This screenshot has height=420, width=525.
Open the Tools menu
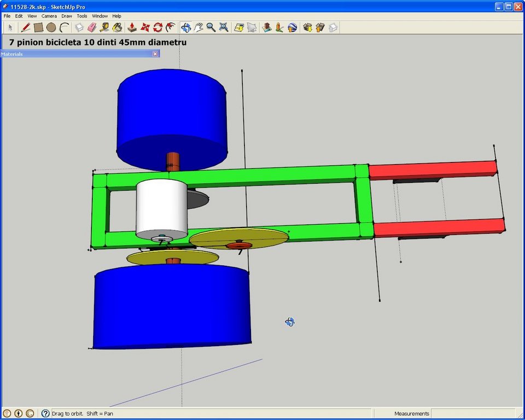81,16
